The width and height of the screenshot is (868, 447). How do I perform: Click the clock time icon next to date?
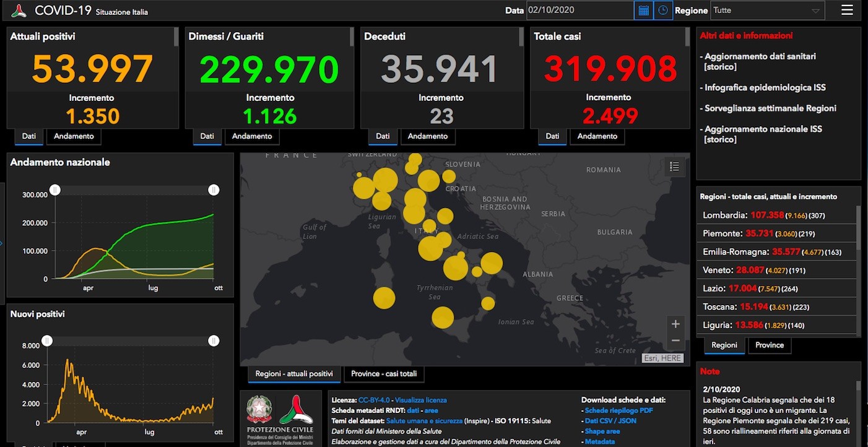pyautogui.click(x=663, y=11)
